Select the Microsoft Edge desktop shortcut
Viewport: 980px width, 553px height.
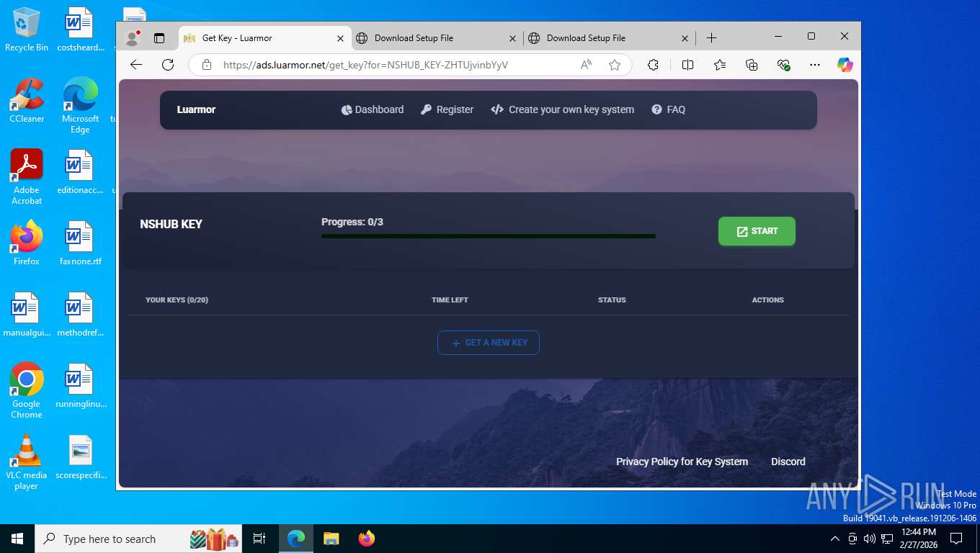click(80, 105)
